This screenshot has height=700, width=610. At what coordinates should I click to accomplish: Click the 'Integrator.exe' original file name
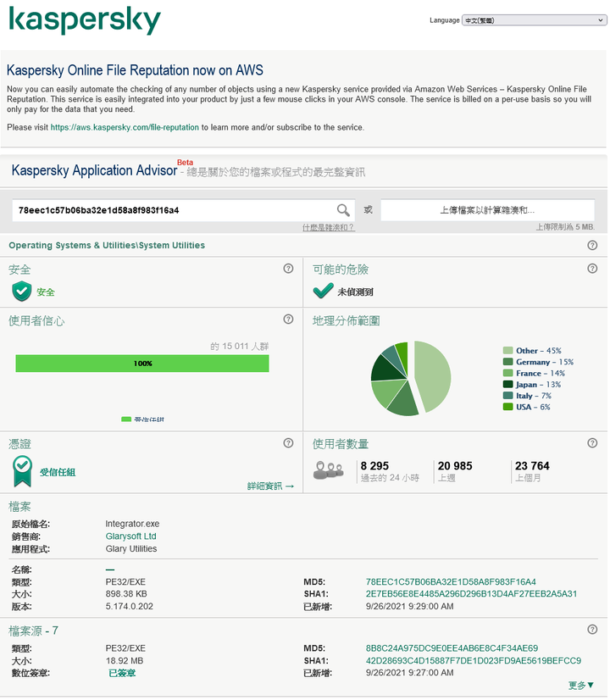pyautogui.click(x=132, y=524)
